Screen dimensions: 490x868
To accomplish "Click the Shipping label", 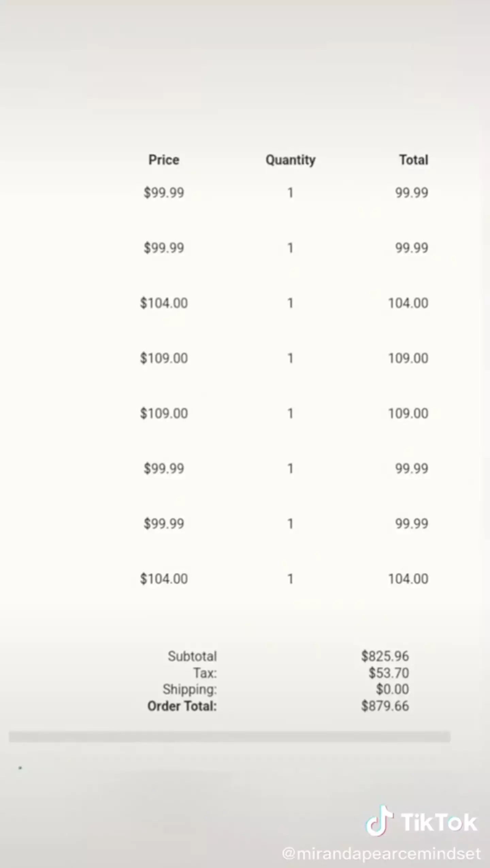I will click(190, 689).
